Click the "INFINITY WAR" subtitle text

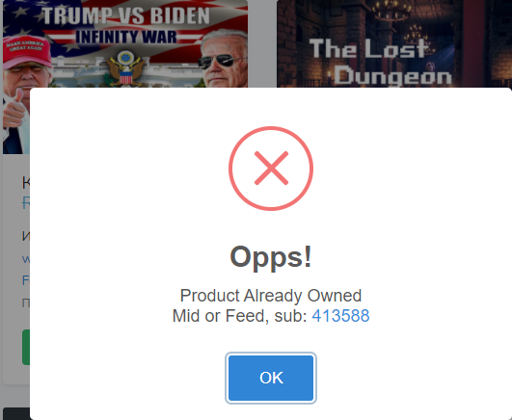[126, 37]
